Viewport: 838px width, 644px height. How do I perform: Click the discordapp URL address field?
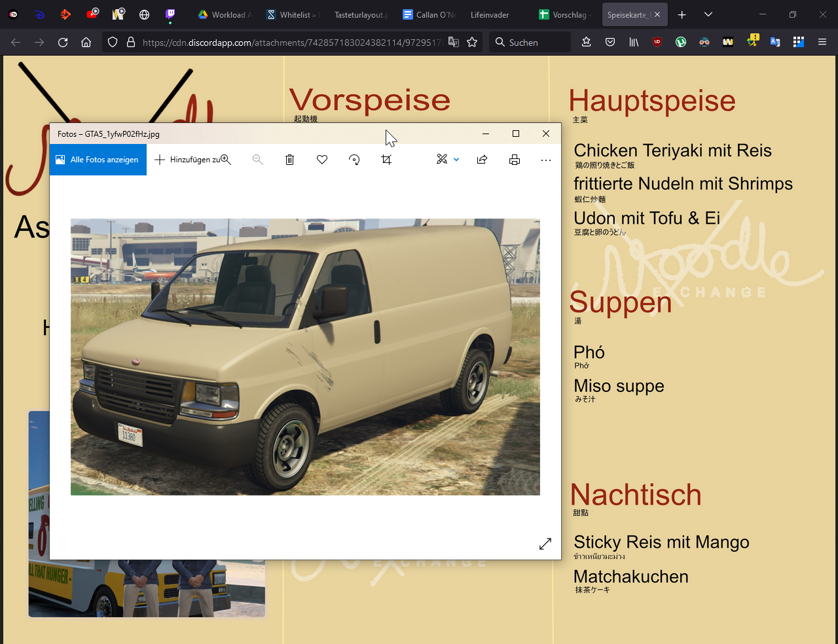point(291,43)
